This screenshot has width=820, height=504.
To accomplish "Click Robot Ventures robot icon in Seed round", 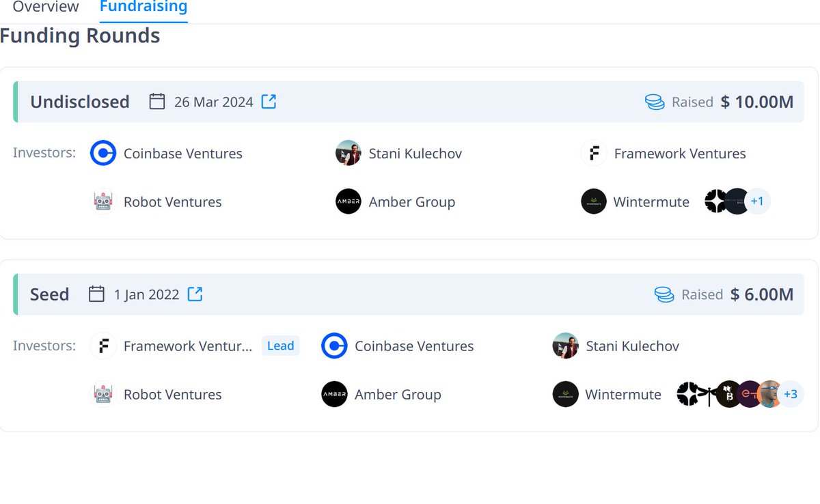I will (x=103, y=395).
